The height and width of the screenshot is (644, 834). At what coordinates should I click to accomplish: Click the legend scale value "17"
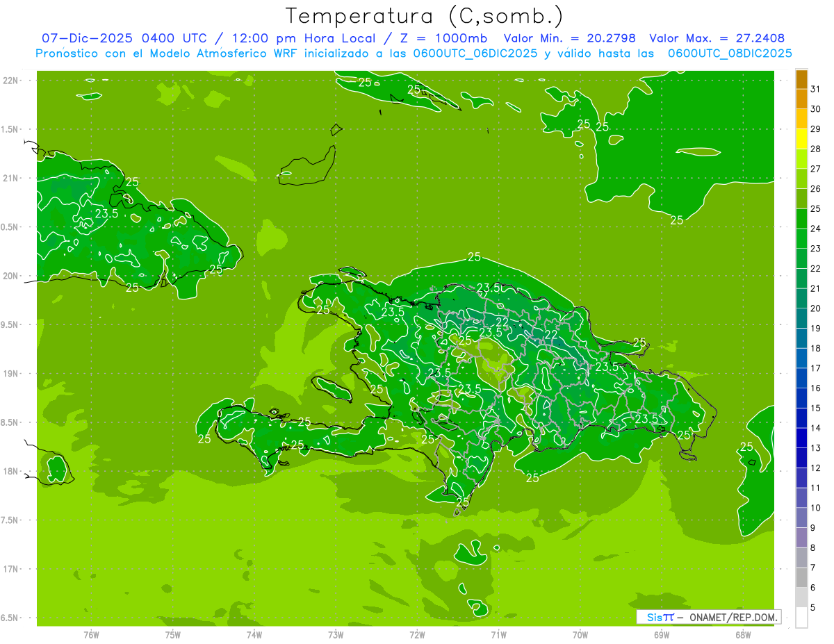tap(816, 368)
